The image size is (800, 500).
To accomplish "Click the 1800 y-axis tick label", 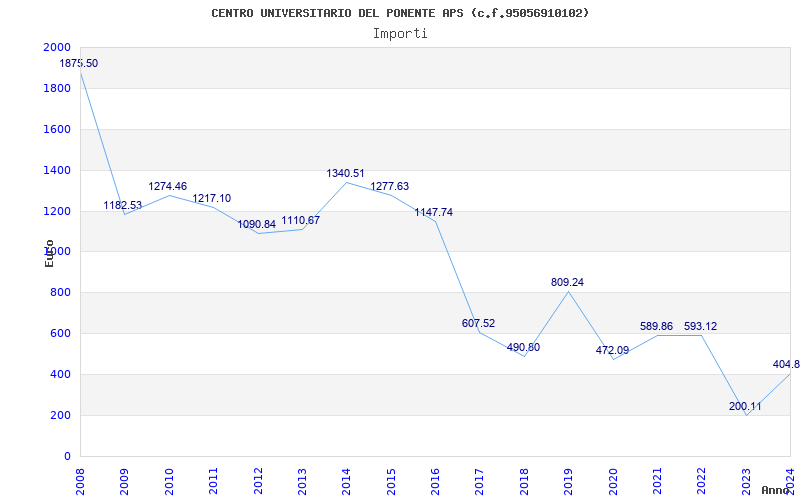I will click(x=57, y=88).
